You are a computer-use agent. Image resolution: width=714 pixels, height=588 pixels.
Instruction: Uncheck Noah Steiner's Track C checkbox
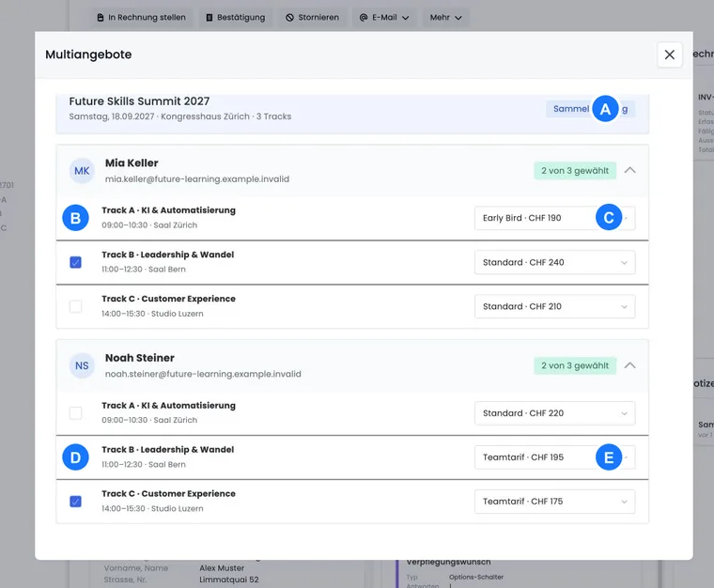[75, 502]
